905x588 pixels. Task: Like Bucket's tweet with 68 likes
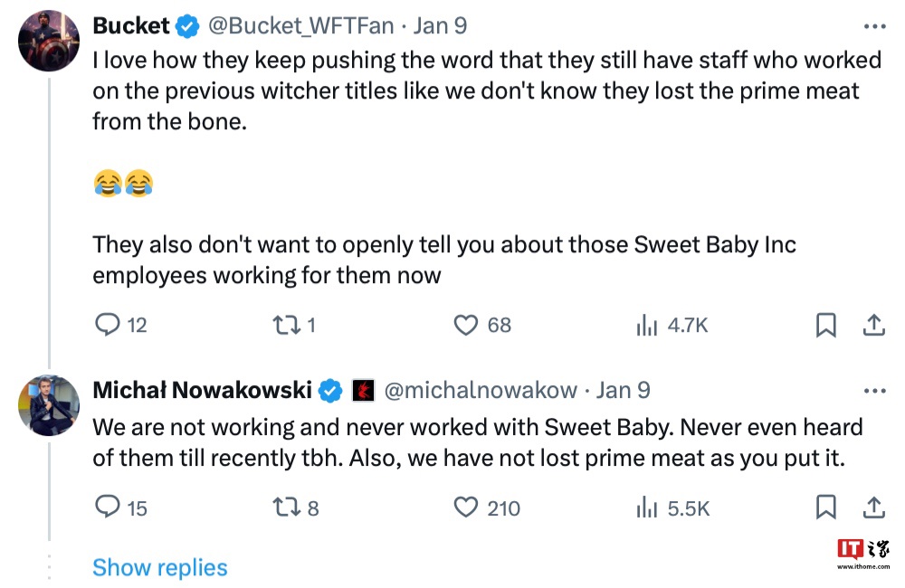(x=466, y=325)
